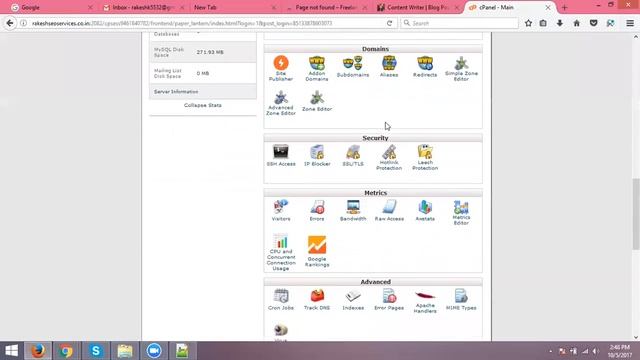Open the Redirects tool

pos(425,67)
